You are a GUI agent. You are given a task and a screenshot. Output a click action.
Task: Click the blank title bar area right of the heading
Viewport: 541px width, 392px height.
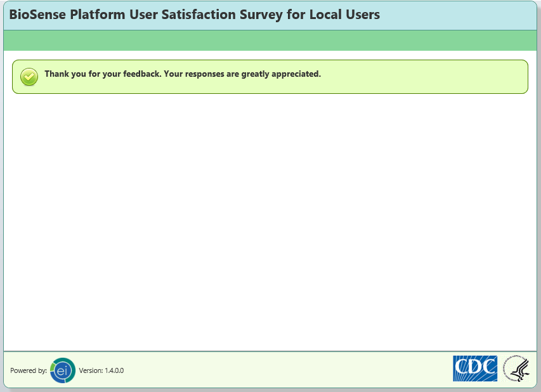[x=457, y=15]
